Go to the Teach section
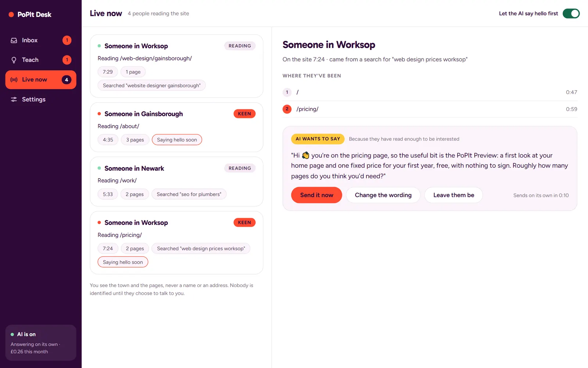 pyautogui.click(x=41, y=60)
